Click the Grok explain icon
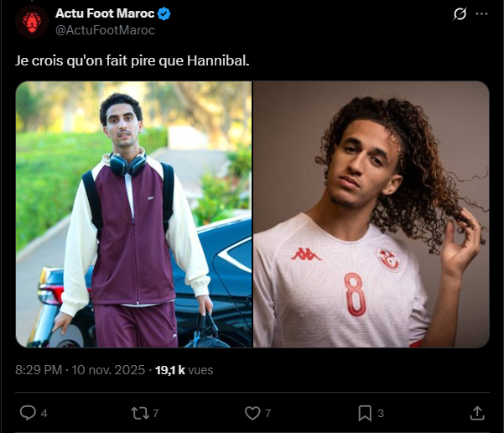 (459, 14)
